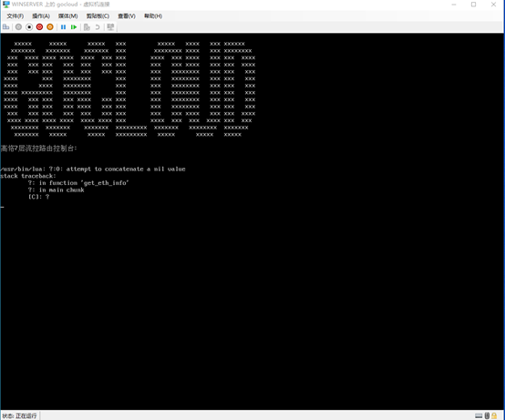
Task: Click the yellow lock icon in the status bar
Action: click(x=494, y=415)
